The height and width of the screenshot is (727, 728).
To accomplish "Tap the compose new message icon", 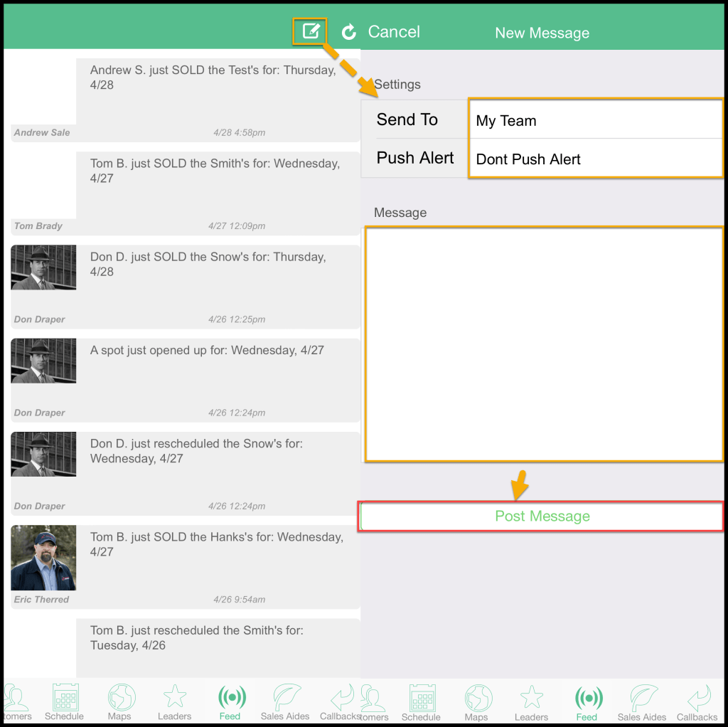I will click(x=311, y=31).
